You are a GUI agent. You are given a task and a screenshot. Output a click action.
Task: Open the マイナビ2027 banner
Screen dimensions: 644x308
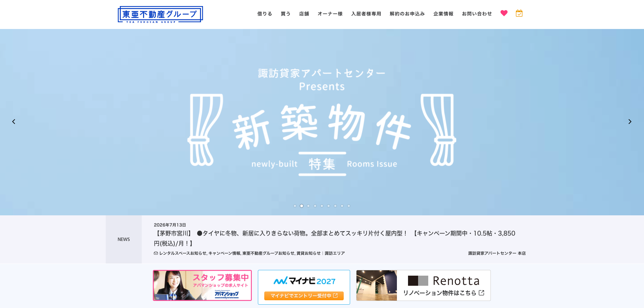[304, 287]
